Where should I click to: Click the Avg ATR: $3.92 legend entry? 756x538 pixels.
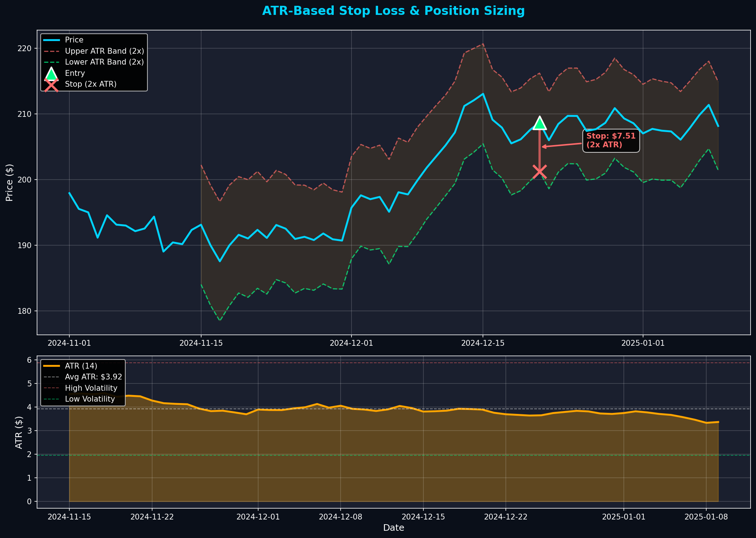93,377
